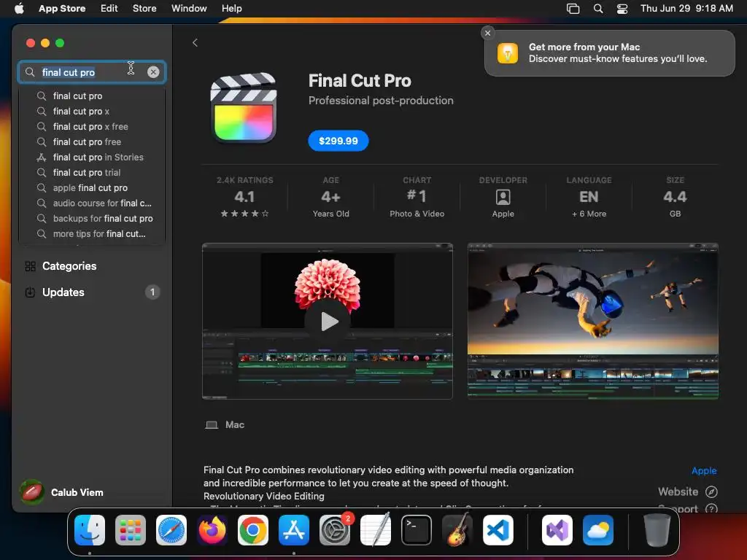Open Terminal from the dock

(x=417, y=530)
